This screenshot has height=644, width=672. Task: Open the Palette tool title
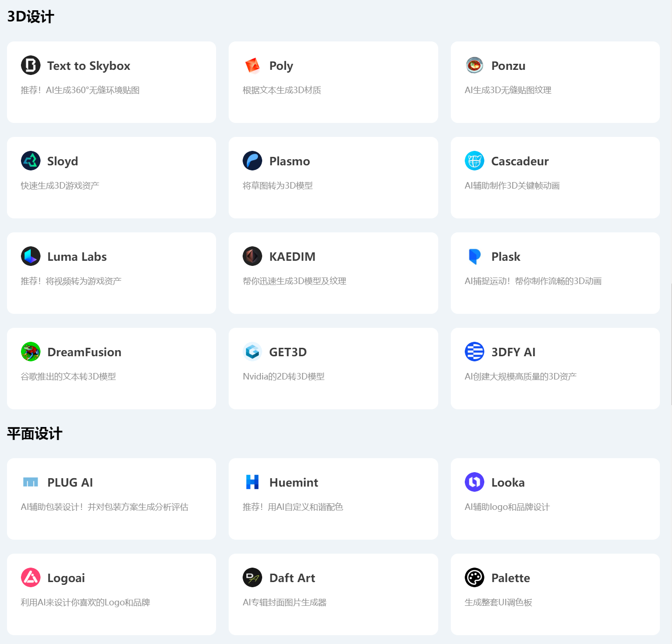(511, 578)
